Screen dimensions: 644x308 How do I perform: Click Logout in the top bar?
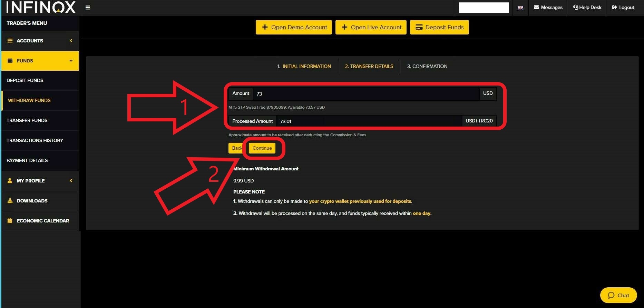(x=623, y=7)
